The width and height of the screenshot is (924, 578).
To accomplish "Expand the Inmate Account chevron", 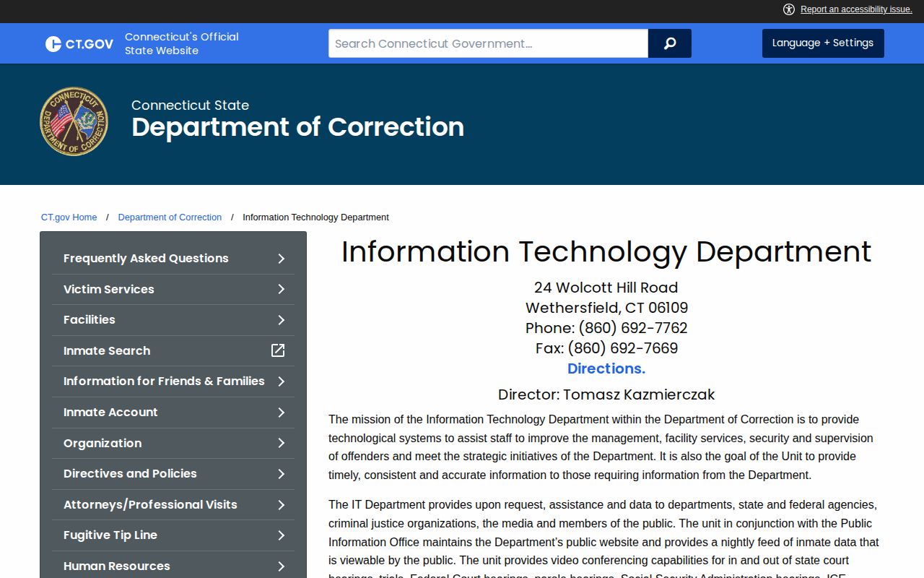I will (x=282, y=413).
